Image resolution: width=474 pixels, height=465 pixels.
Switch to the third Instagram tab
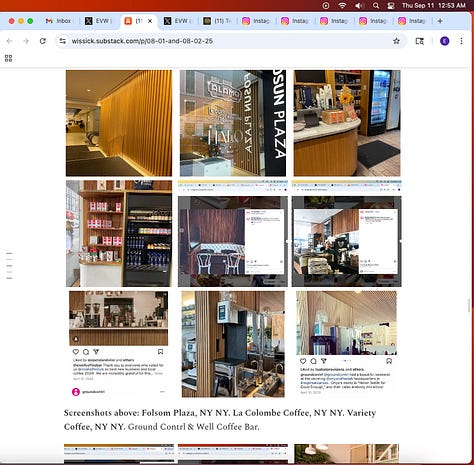[x=334, y=21]
